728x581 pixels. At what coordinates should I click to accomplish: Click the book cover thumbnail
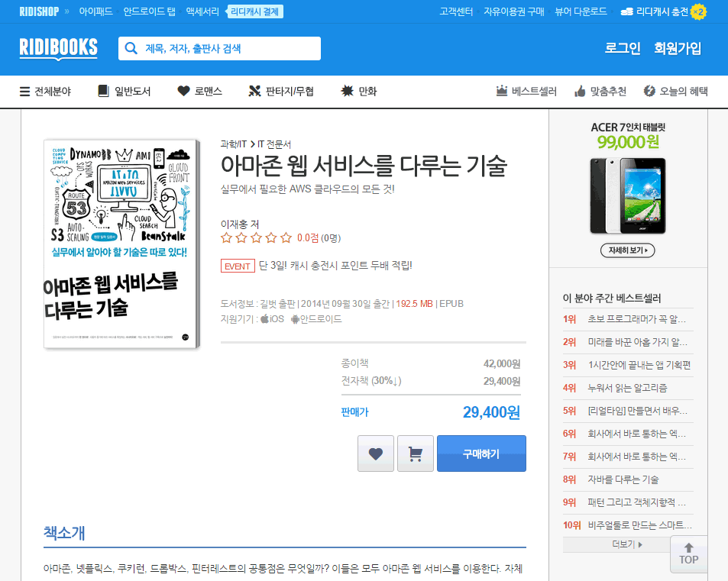coord(121,244)
